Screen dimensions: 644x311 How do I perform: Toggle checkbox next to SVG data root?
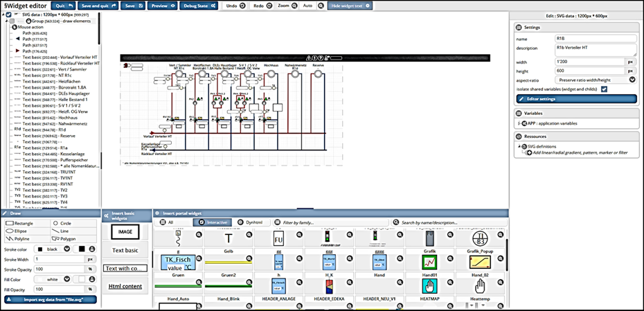(x=8, y=14)
